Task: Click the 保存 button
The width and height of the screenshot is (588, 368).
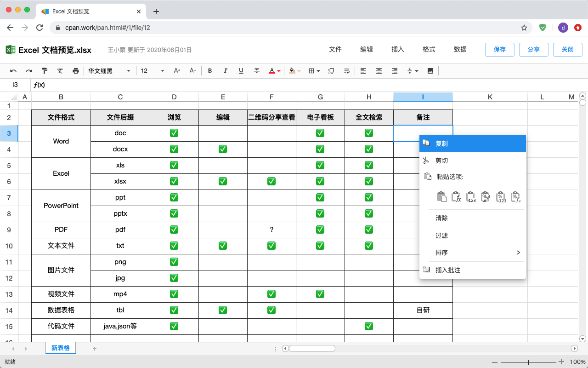Action: [x=500, y=49]
